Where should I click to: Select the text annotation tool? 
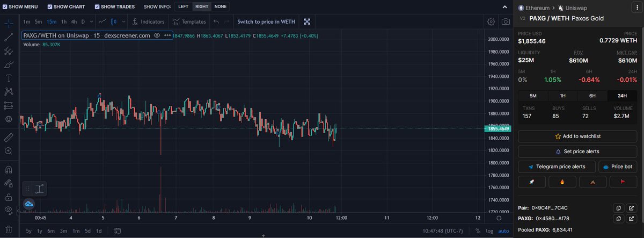9,78
